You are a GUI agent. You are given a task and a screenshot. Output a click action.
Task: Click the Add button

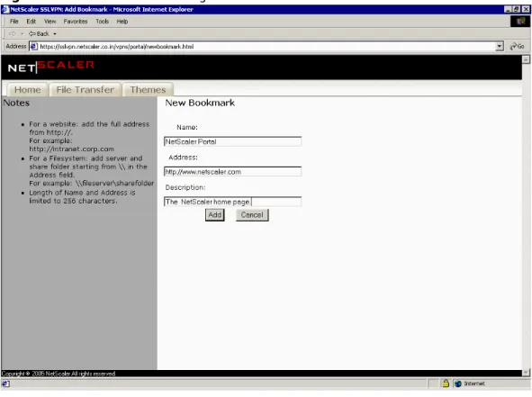pos(215,215)
